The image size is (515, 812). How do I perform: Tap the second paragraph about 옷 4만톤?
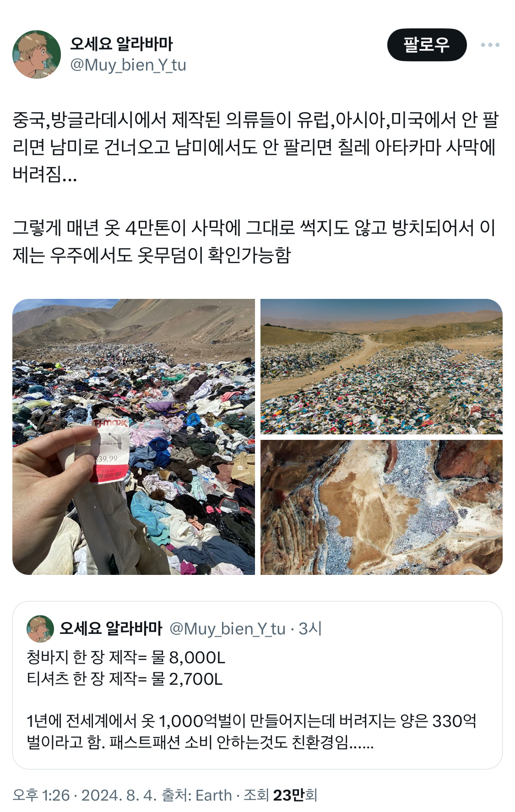(x=255, y=241)
